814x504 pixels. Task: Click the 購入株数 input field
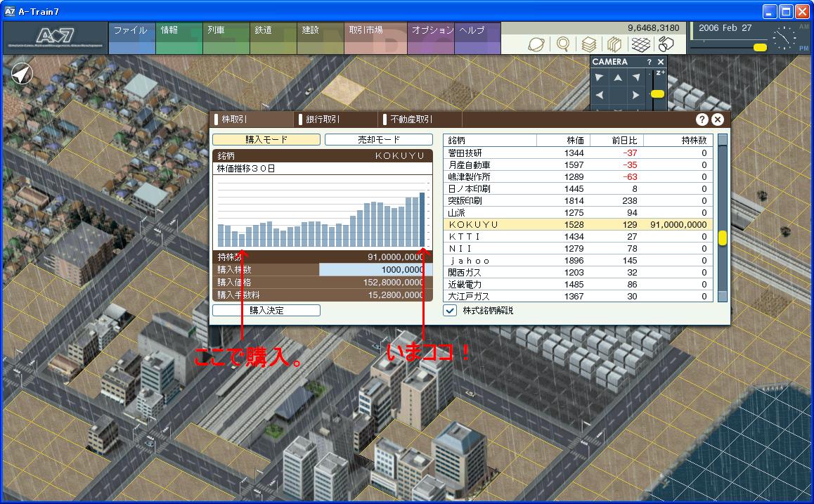pyautogui.click(x=376, y=269)
